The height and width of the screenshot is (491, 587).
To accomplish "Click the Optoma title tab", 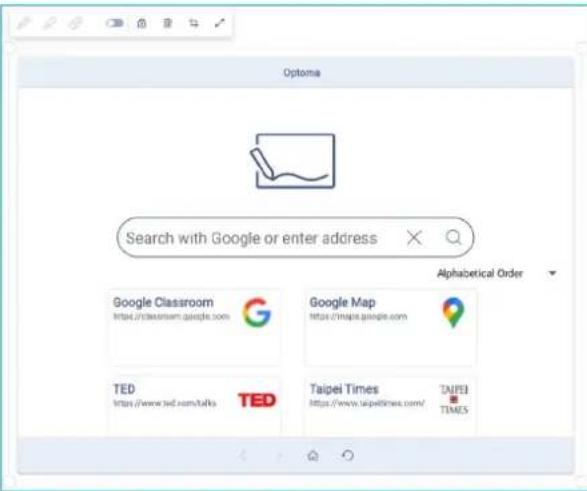I will 302,73.
